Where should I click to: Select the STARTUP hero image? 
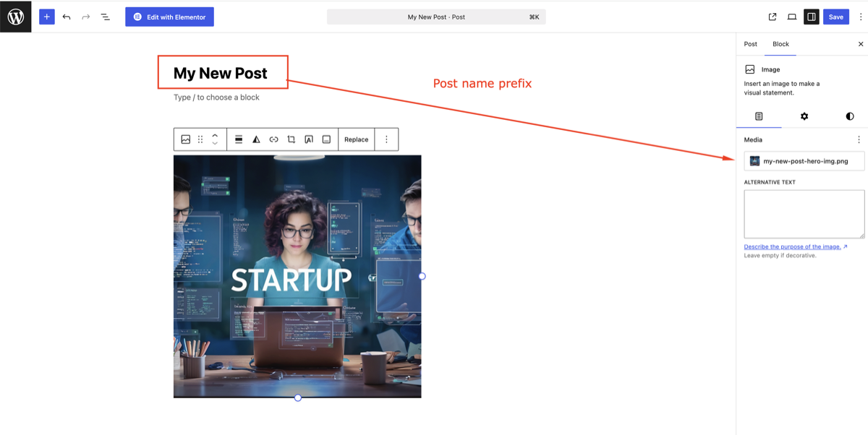[297, 276]
